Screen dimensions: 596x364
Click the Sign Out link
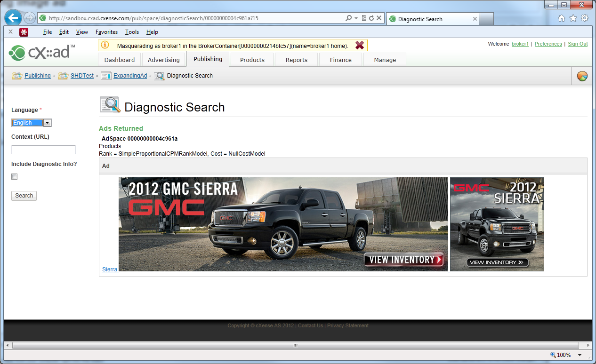[x=578, y=44]
